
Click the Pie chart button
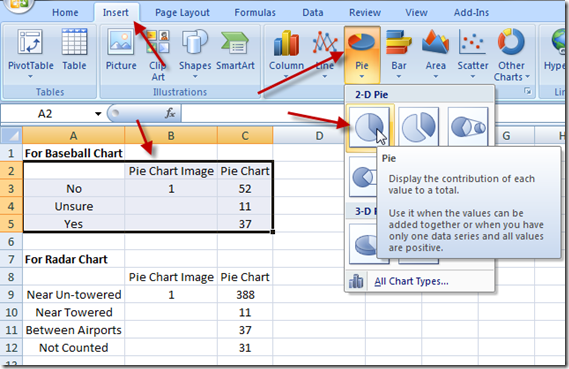coord(362,54)
